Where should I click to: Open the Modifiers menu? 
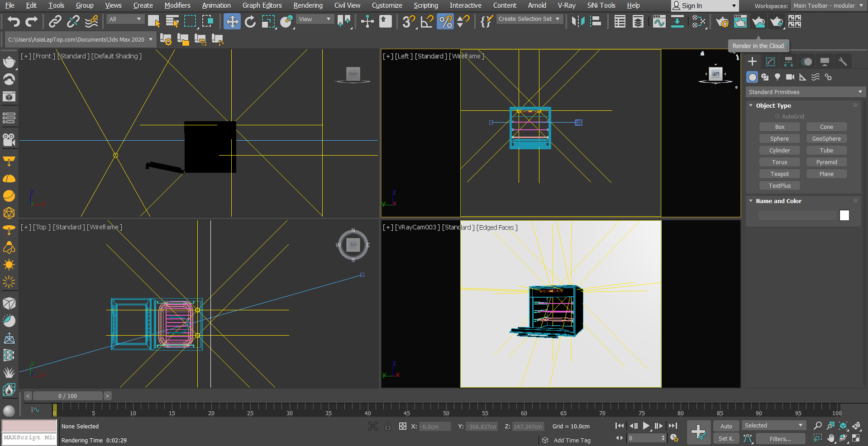[x=177, y=5]
